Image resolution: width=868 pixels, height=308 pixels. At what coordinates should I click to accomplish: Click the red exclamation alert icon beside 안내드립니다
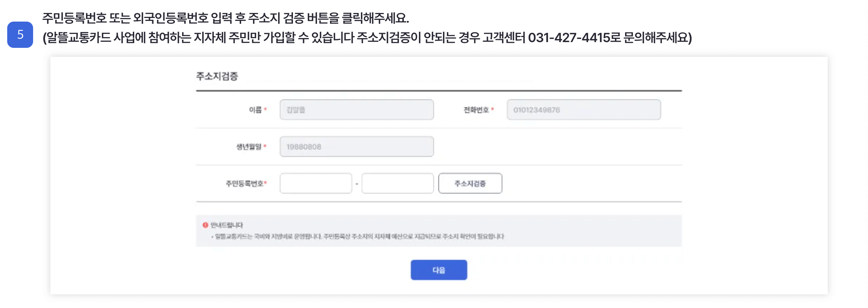(x=205, y=224)
